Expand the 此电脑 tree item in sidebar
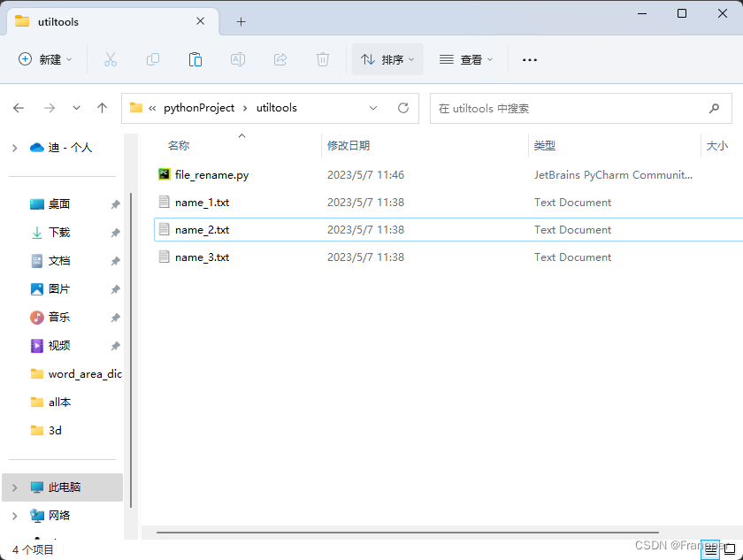The image size is (743, 560). pos(16,487)
